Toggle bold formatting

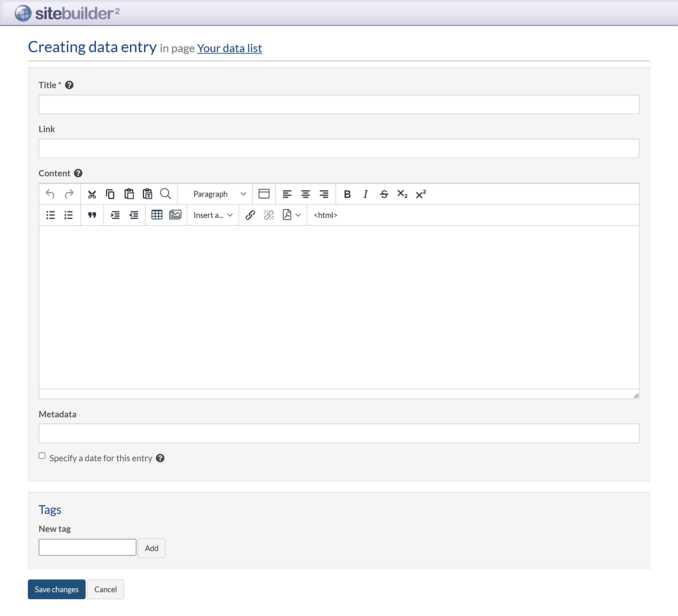pyautogui.click(x=347, y=194)
